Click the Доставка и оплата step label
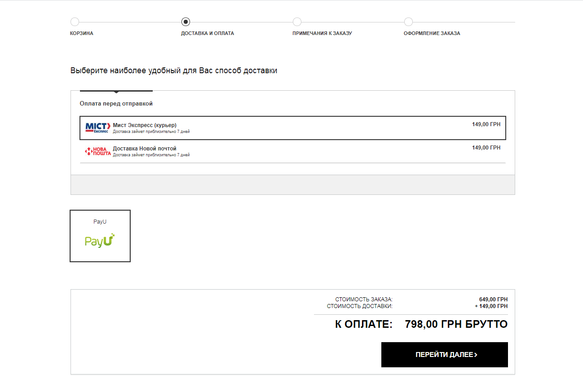Viewport: 583px width, 392px height. (207, 33)
